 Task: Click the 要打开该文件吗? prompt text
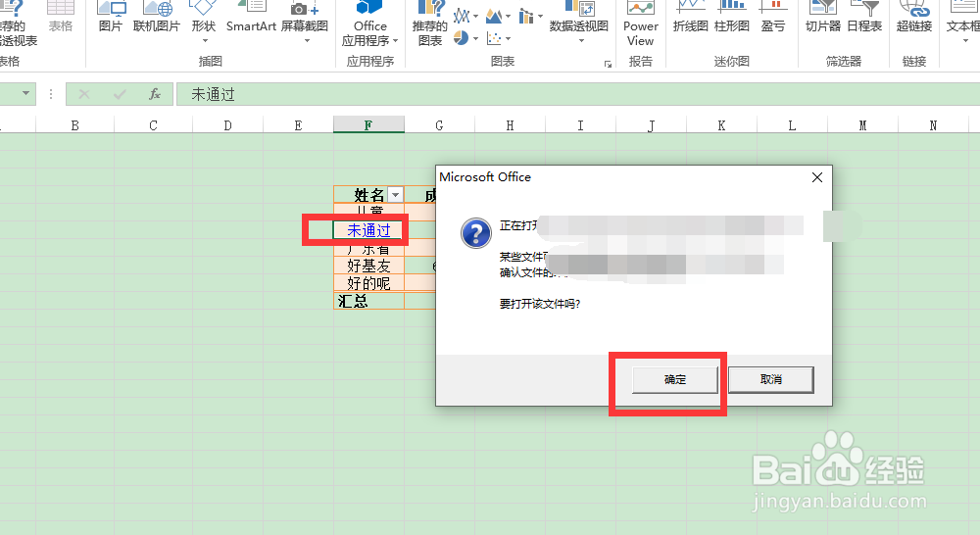(540, 305)
